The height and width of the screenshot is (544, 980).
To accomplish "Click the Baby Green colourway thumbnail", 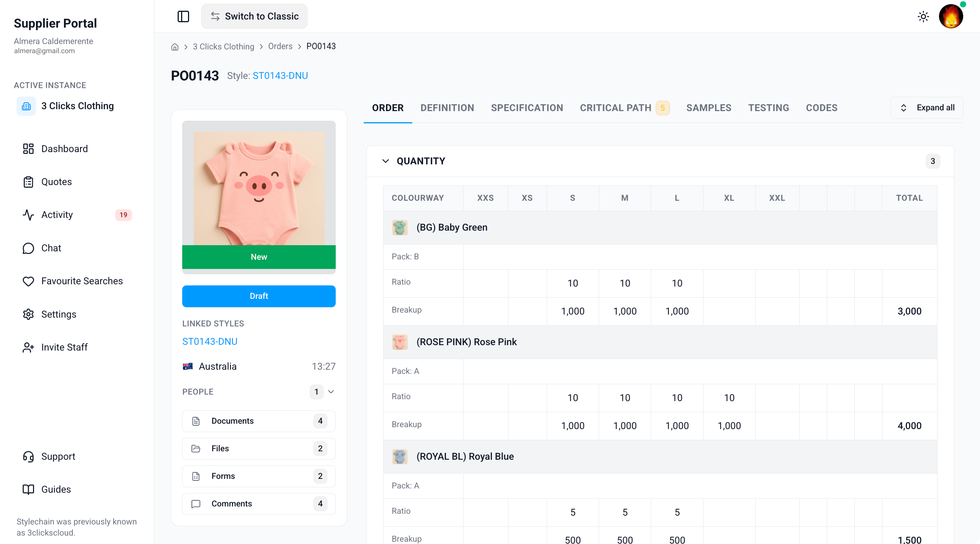I will point(400,228).
